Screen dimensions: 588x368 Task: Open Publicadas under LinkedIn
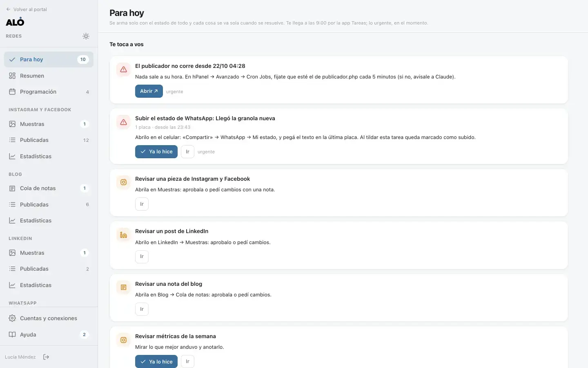click(49, 269)
